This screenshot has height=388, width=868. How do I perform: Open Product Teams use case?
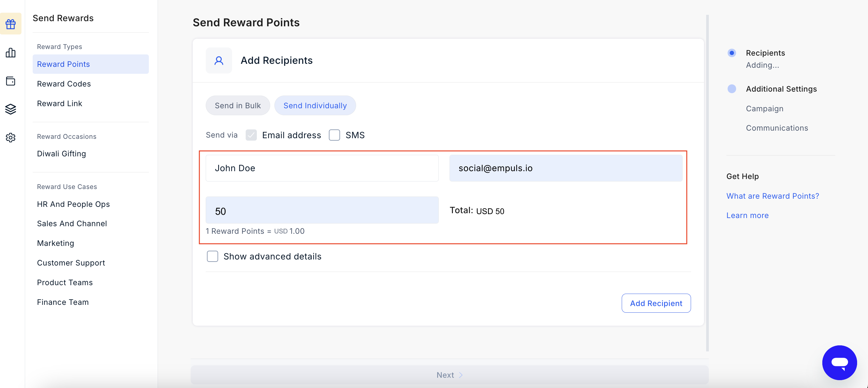[65, 282]
